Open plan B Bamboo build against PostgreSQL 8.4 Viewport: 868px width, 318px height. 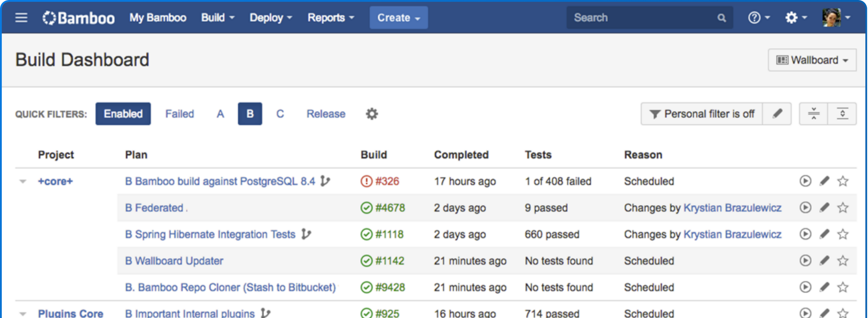[220, 181]
